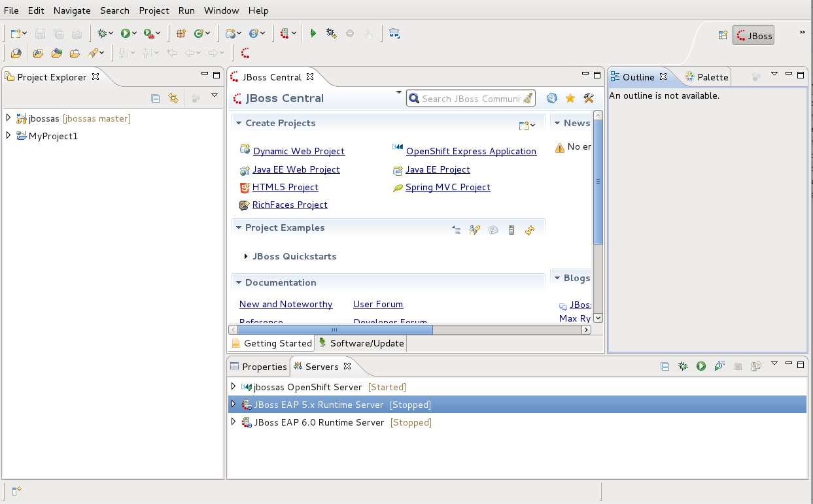
Task: Click the New Java Class icon
Action: [x=198, y=33]
